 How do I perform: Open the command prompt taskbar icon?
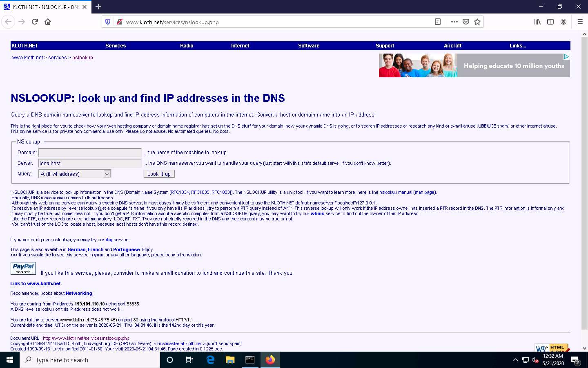pyautogui.click(x=250, y=360)
